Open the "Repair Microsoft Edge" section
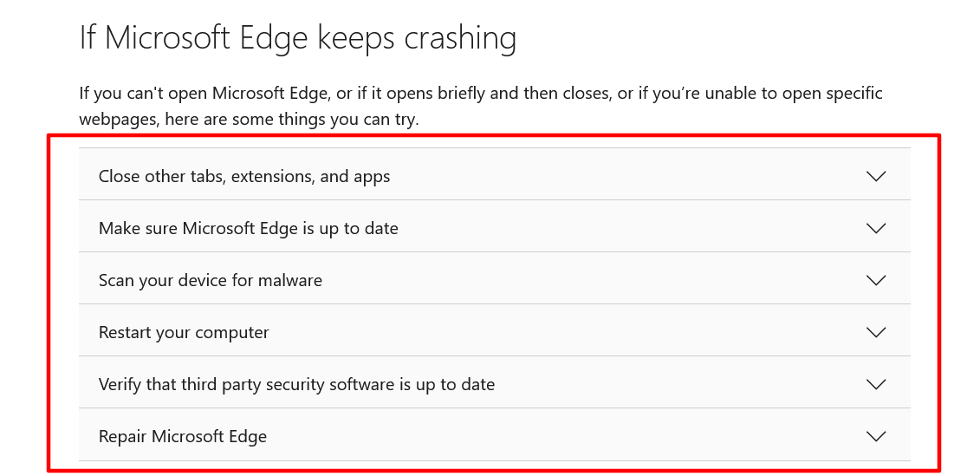 183,436
